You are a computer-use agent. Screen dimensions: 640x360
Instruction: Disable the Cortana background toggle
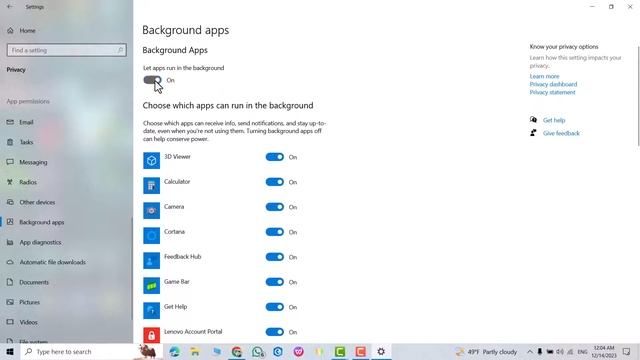(x=275, y=232)
